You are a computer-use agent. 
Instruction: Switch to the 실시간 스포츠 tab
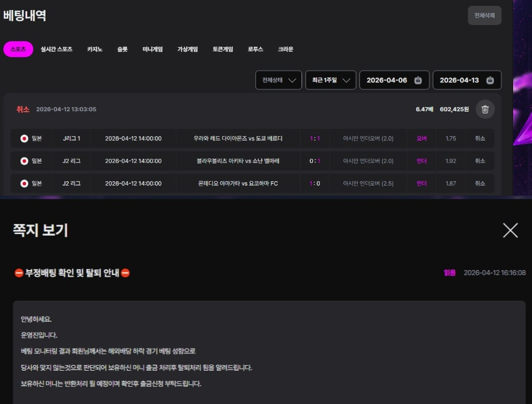[57, 49]
